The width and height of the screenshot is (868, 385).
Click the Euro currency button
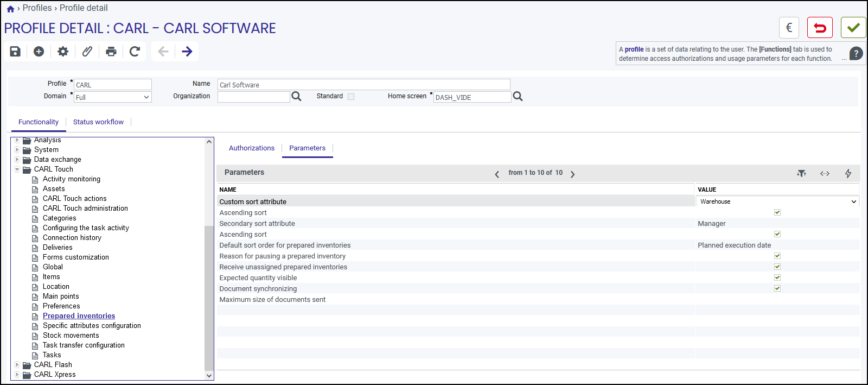(789, 28)
